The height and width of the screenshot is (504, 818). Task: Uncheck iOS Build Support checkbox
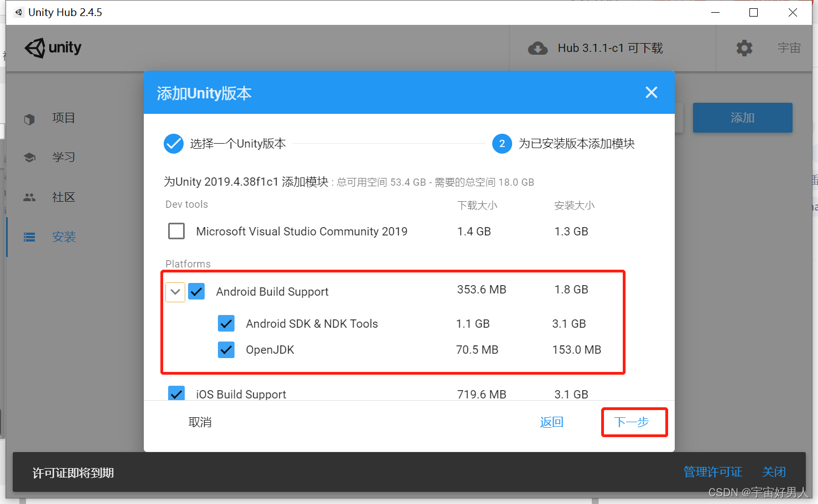pos(176,393)
